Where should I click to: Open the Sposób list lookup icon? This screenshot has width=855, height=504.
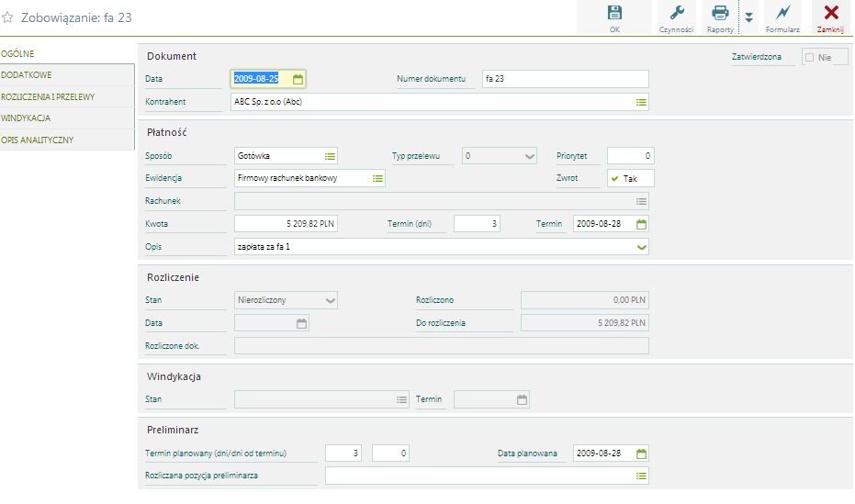coord(330,156)
